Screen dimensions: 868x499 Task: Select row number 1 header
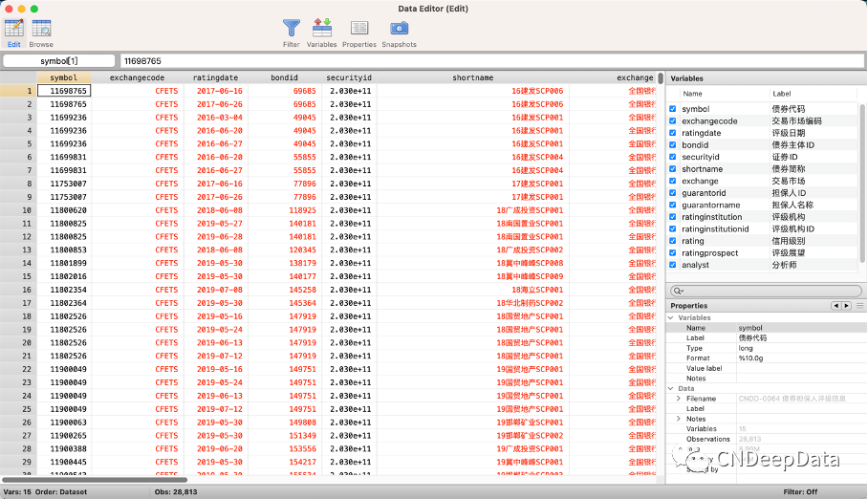18,91
